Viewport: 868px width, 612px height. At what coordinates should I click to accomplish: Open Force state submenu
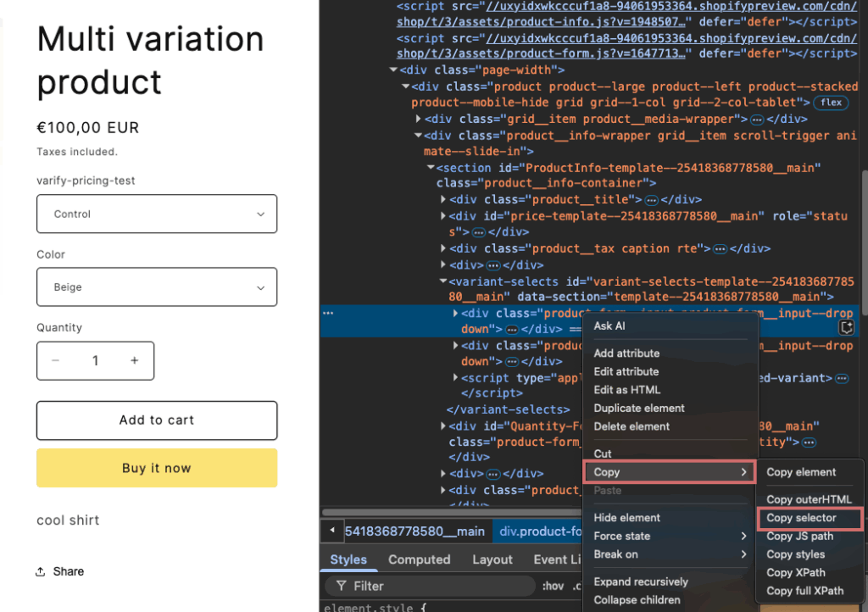pos(670,536)
